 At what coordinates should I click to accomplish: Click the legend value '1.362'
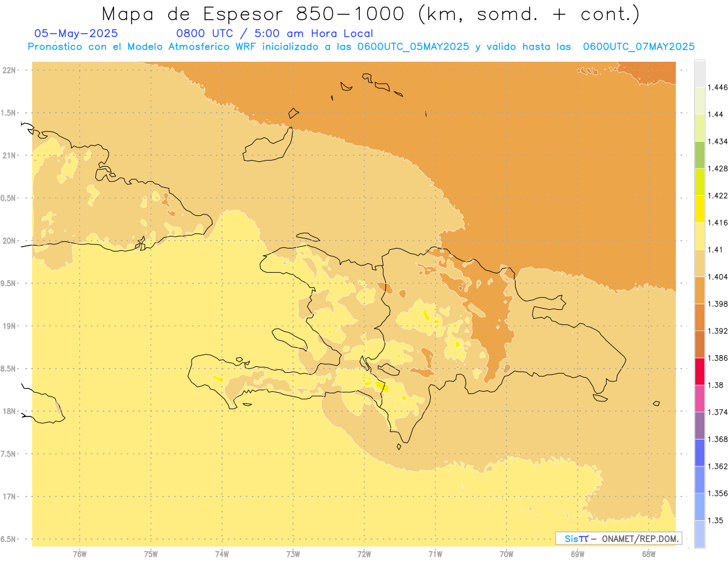(717, 466)
